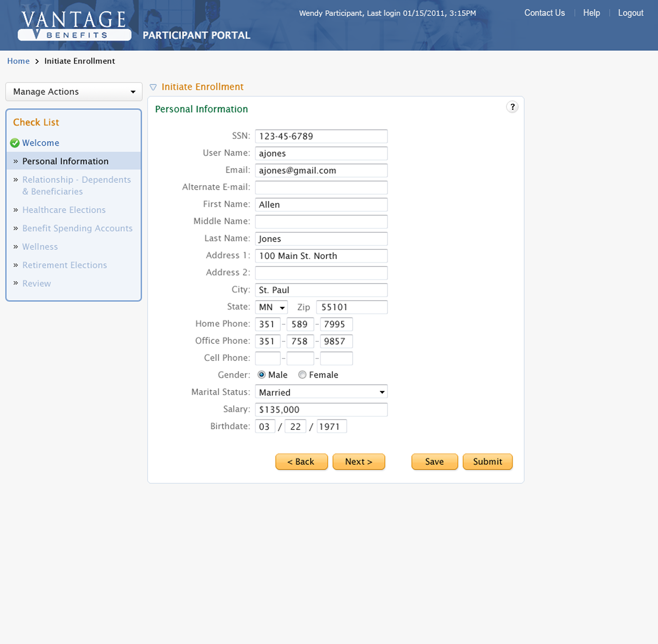
Task: Open Benefit Spending Accounts checklist item
Action: point(77,228)
